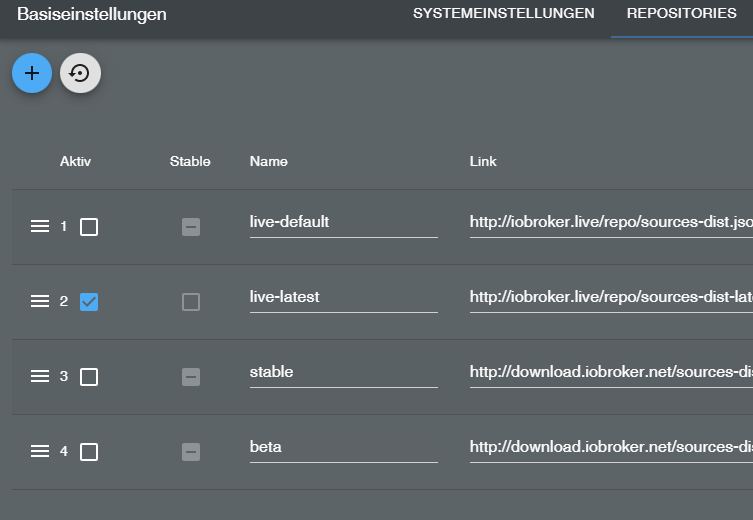Click the link field of live-default repository
This screenshot has width=753, height=520.
coord(610,222)
